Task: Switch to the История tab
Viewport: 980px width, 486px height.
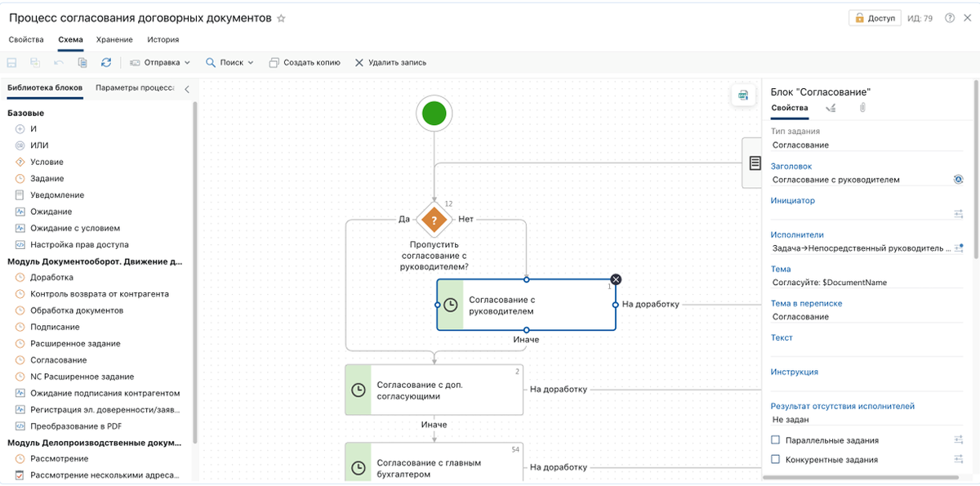Action: coord(163,39)
